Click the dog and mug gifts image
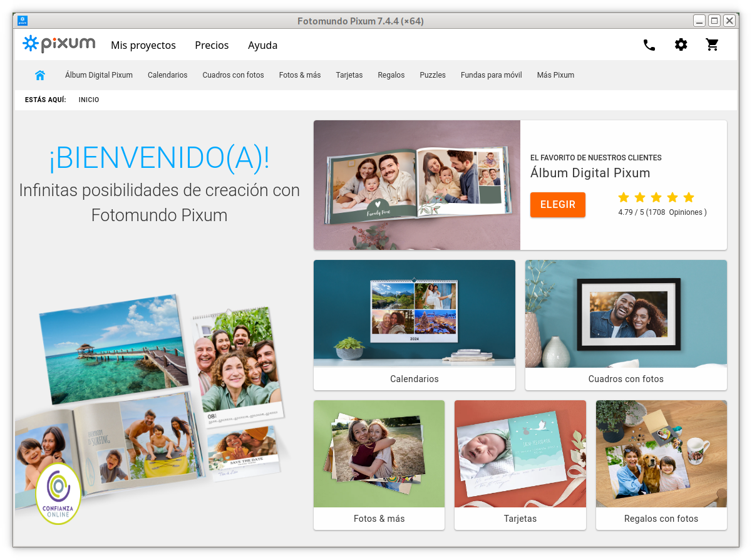This screenshot has width=752, height=560. (x=661, y=454)
